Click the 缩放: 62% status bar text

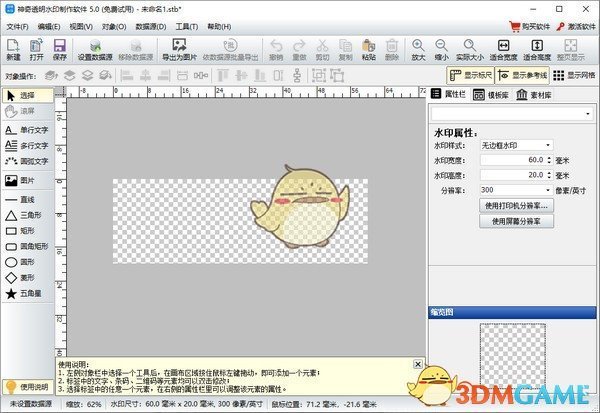coord(84,404)
